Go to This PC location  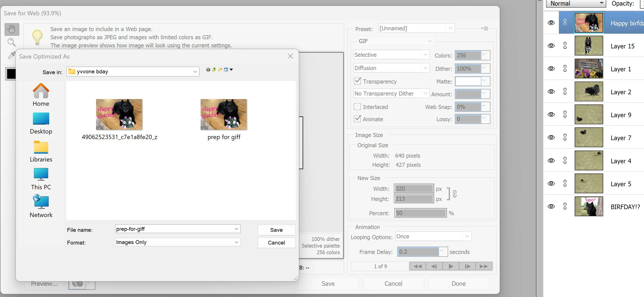pos(41,179)
